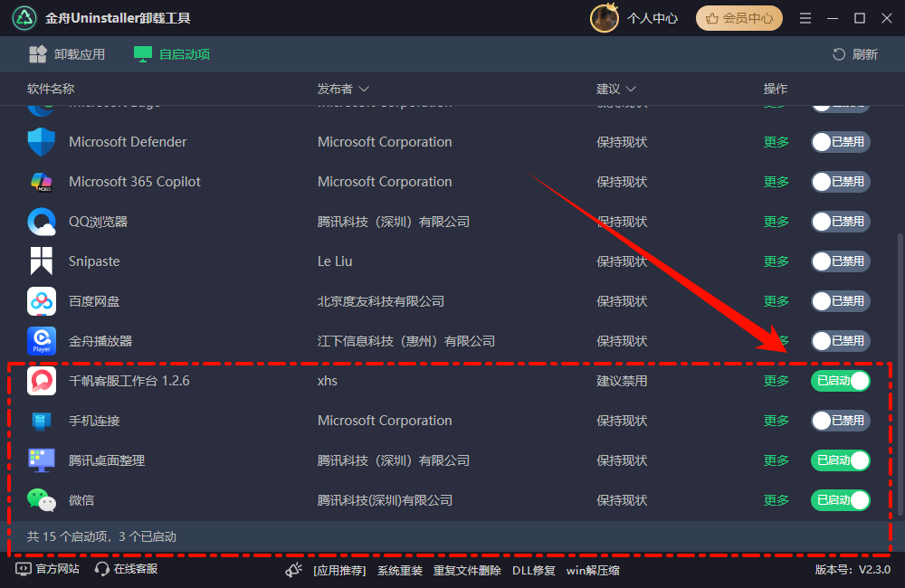Open the hamburger menu in title bar
The width and height of the screenshot is (905, 588).
point(805,18)
